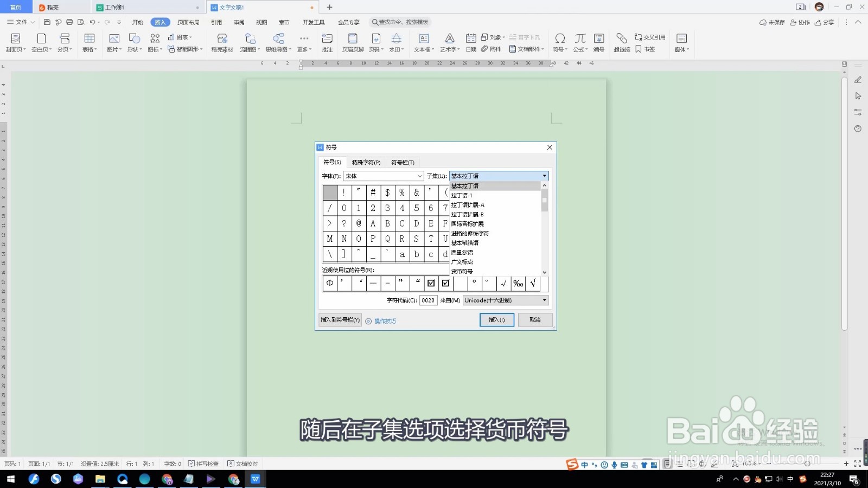Insert a cover page (封面页)
The image size is (868, 488).
pyautogui.click(x=16, y=42)
